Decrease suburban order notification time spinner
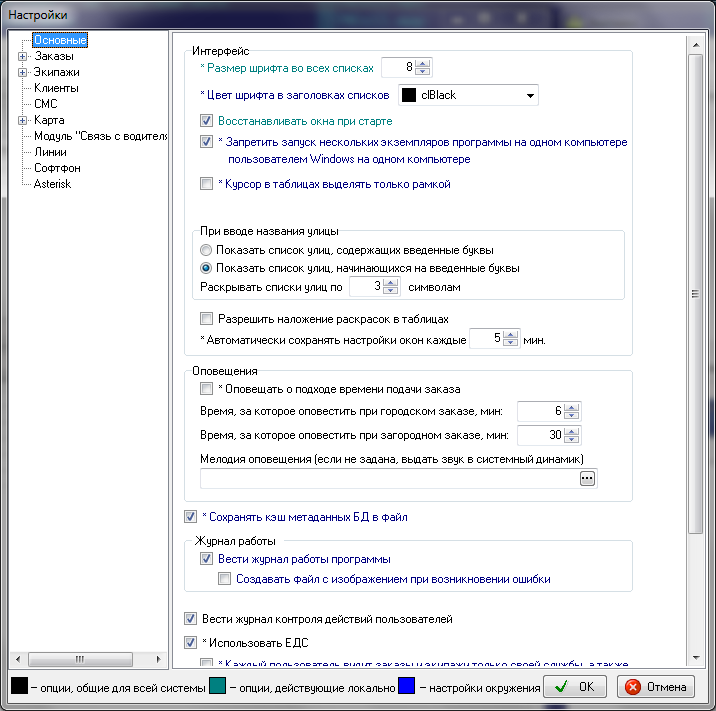 pos(571,440)
